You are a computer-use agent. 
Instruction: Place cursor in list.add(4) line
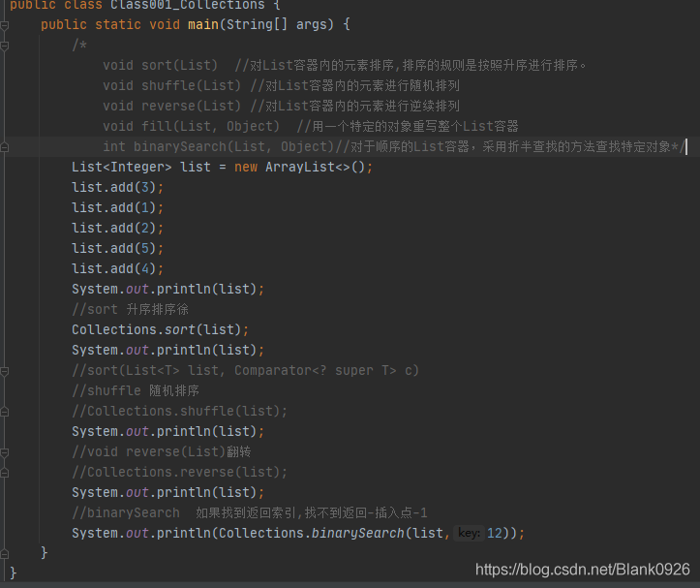(x=117, y=268)
